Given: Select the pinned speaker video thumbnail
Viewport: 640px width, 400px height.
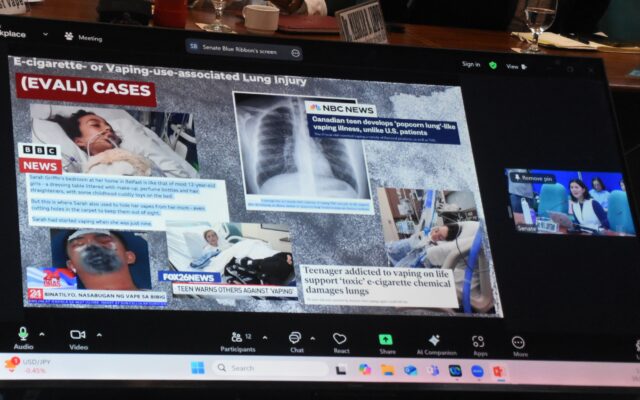Looking at the screenshot, I should (x=570, y=202).
